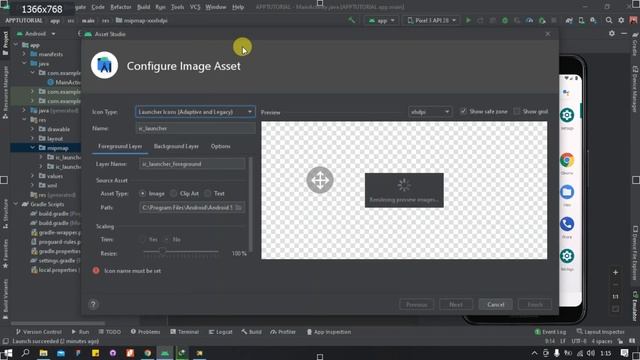640x360 pixels.
Task: Switch to Android Studio in the taskbar
Action: (165, 353)
